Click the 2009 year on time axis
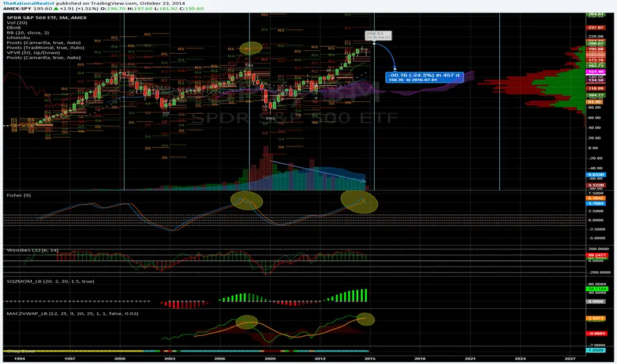Screen dimensions: 617x364 click(270, 359)
